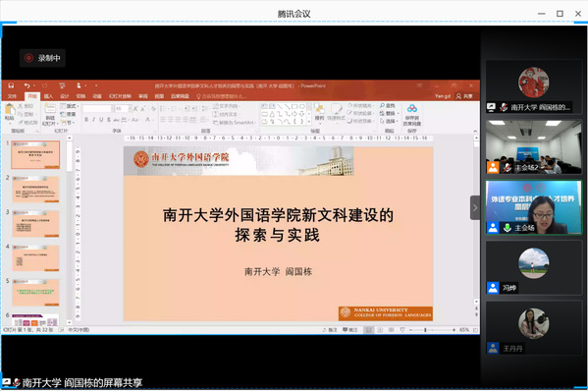Click the Baidu cloud save icon
This screenshot has width=588, height=391.
(412, 109)
